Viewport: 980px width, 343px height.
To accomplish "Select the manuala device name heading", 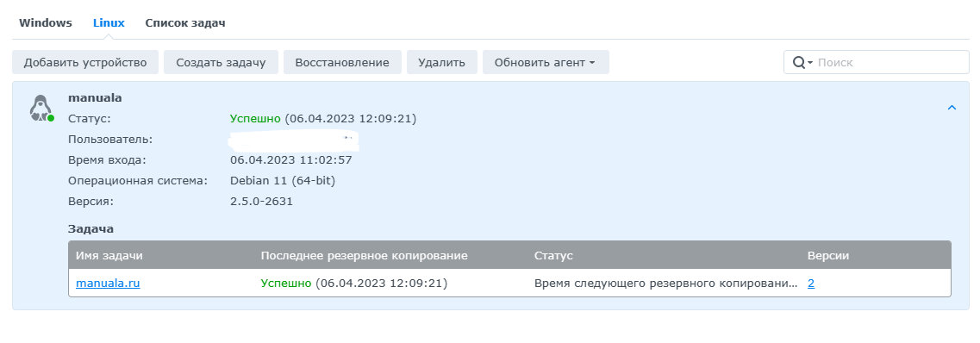I will [95, 98].
